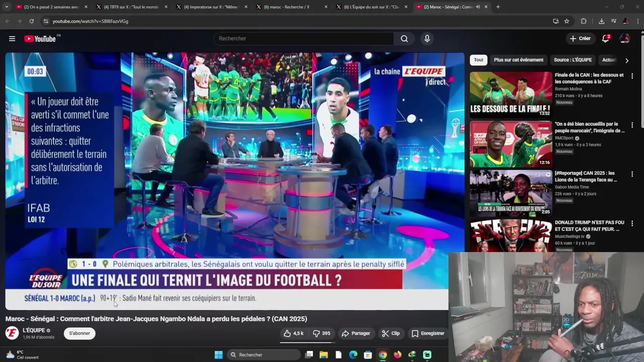Screen dimensions: 644x362
Task: Bookmark this page with the star
Action: 567,21
